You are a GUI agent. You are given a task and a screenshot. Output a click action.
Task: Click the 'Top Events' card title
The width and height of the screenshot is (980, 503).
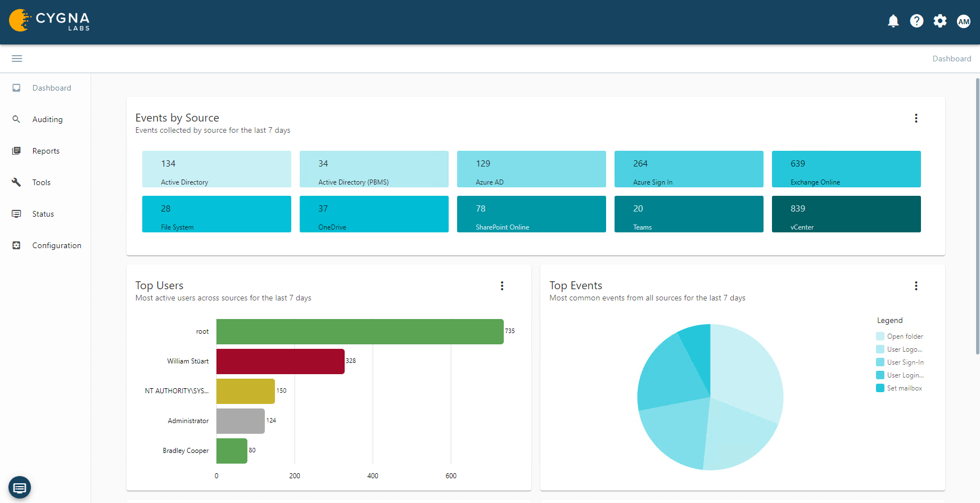[x=576, y=286]
